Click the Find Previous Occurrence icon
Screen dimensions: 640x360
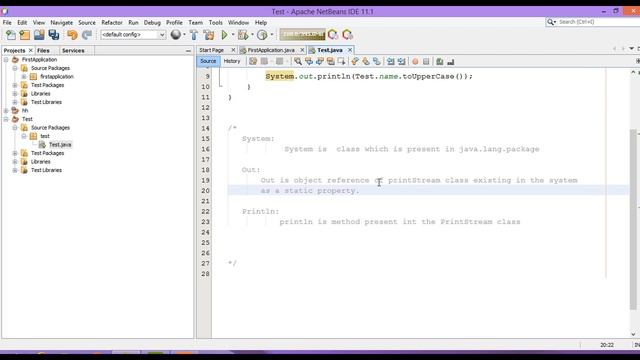[309, 62]
